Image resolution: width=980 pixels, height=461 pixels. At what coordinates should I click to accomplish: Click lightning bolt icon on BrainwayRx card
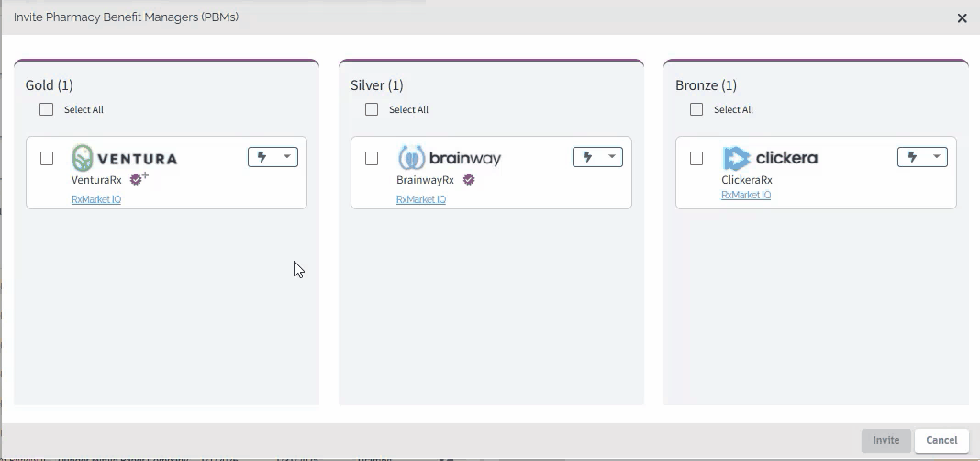(x=587, y=157)
